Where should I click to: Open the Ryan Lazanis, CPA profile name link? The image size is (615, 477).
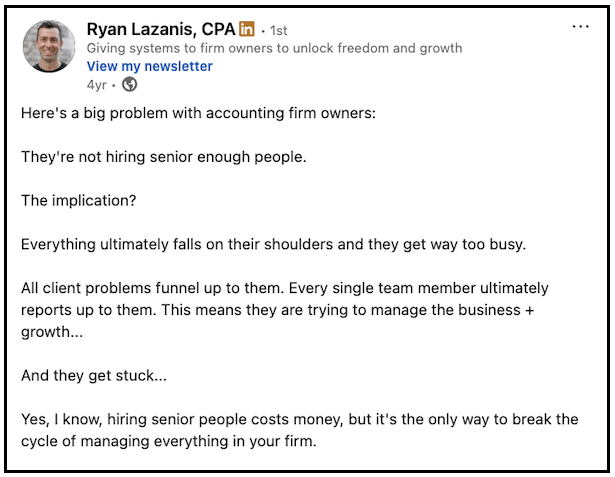click(x=160, y=30)
